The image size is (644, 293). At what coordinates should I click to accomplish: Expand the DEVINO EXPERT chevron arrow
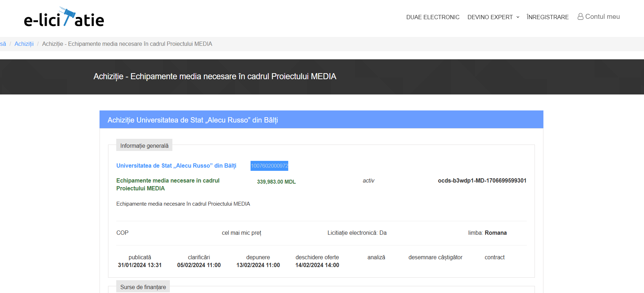518,17
